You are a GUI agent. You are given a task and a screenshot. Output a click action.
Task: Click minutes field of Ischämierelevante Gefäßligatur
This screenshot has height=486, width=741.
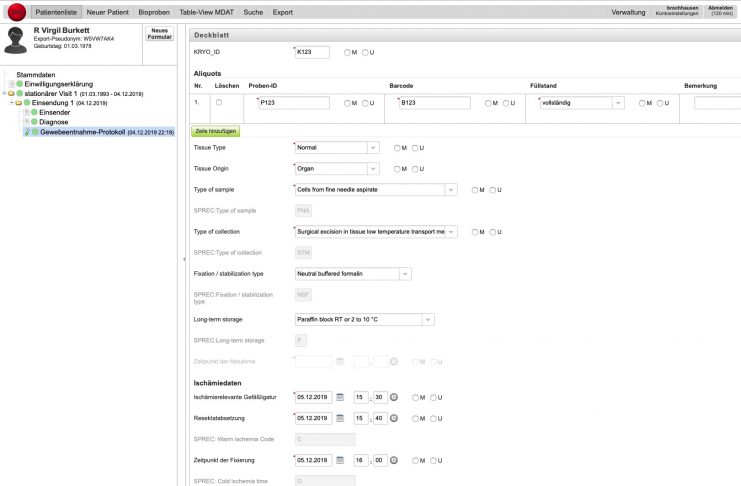(x=380, y=397)
